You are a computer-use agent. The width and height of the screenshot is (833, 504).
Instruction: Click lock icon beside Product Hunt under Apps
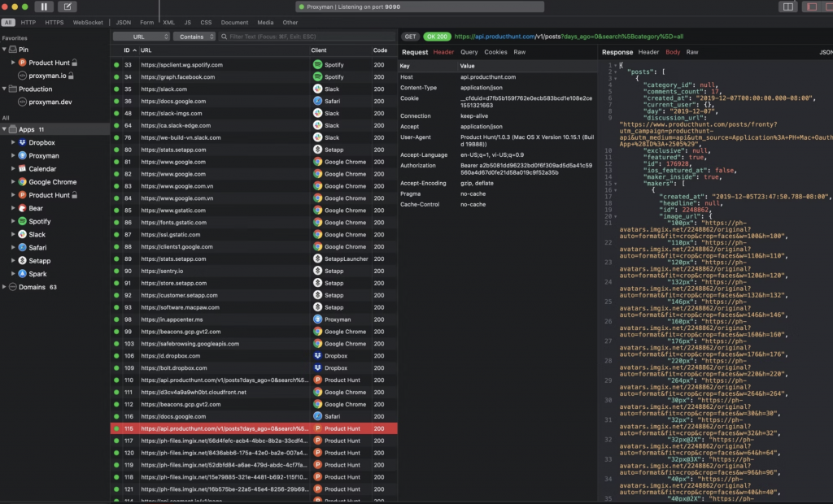coord(74,195)
